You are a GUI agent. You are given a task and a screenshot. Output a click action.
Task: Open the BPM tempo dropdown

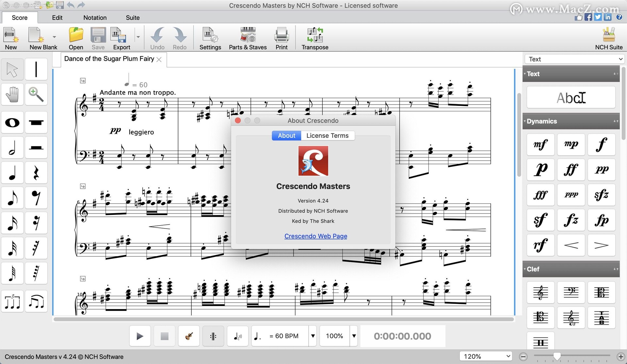coord(313,336)
